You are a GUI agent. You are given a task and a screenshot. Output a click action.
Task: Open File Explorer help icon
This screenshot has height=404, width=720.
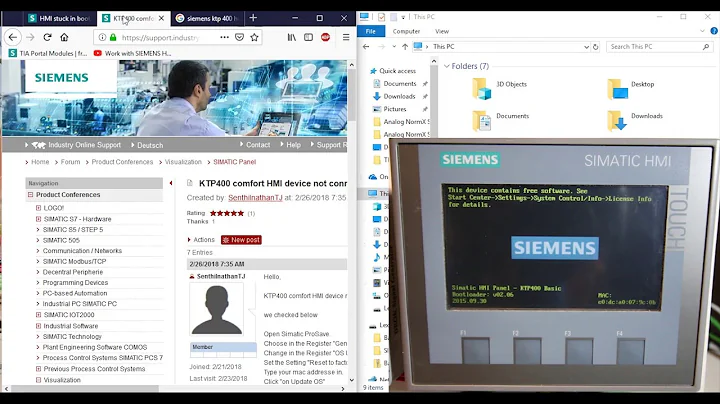point(714,31)
